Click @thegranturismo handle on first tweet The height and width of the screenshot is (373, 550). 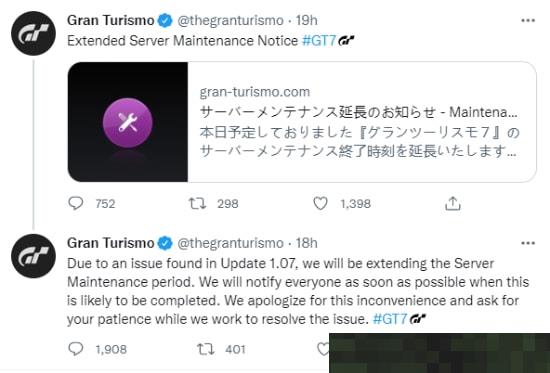[230, 20]
